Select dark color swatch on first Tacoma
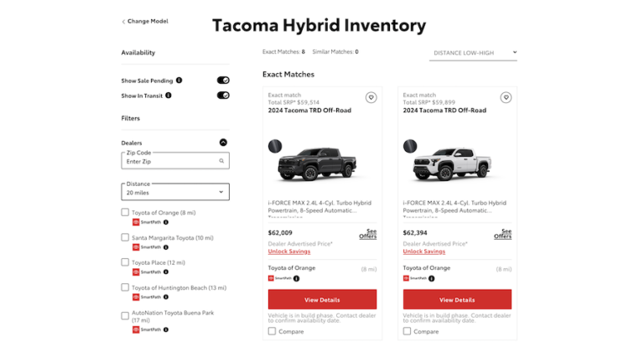The width and height of the screenshot is (644, 347). [275, 146]
